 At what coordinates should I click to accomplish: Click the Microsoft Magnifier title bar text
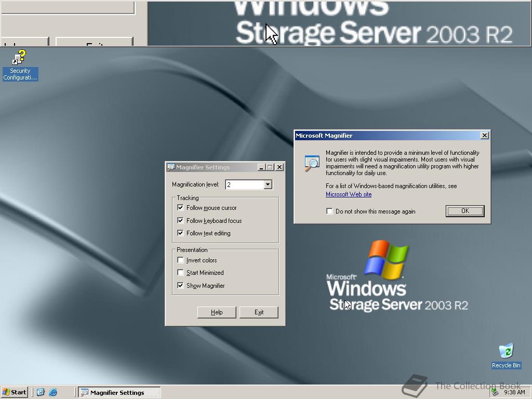(324, 136)
